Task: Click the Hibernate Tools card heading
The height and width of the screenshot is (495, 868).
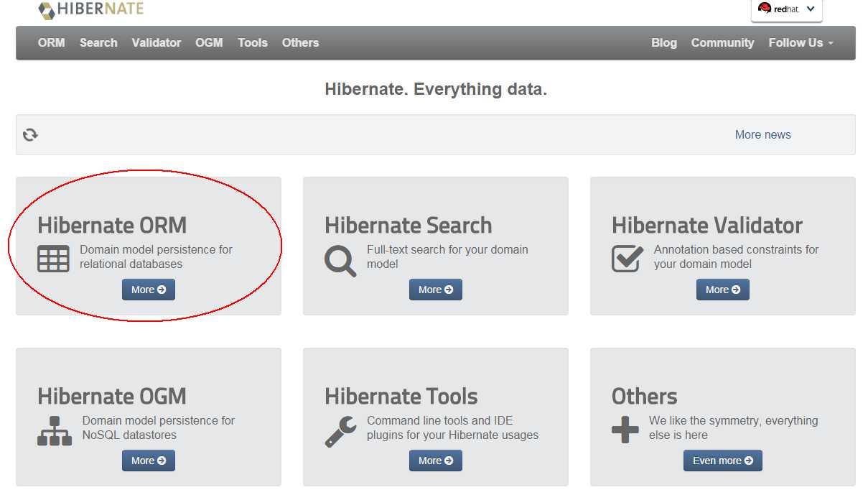Action: point(401,396)
